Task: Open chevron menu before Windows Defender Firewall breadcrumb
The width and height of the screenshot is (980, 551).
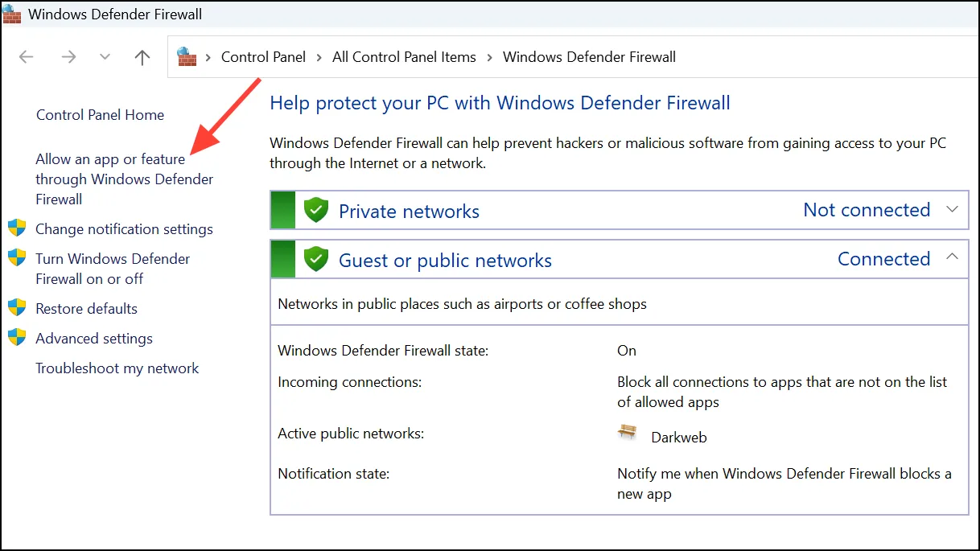Action: click(489, 57)
